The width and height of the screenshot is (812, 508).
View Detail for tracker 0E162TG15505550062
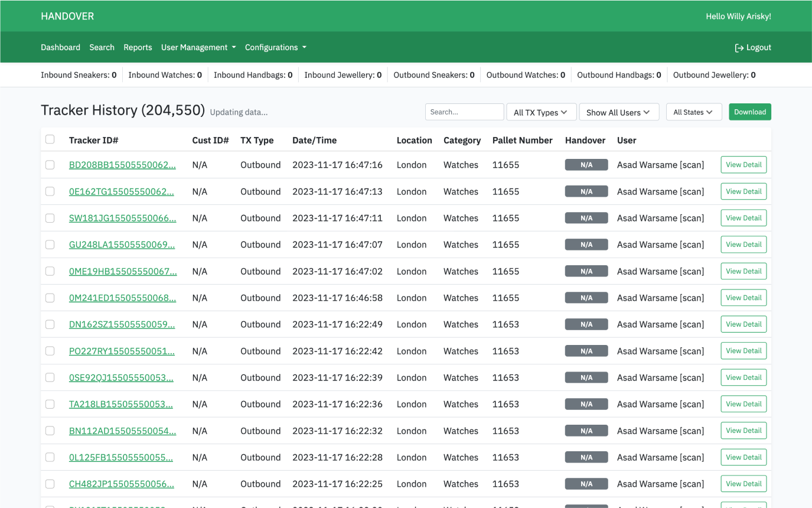(743, 191)
